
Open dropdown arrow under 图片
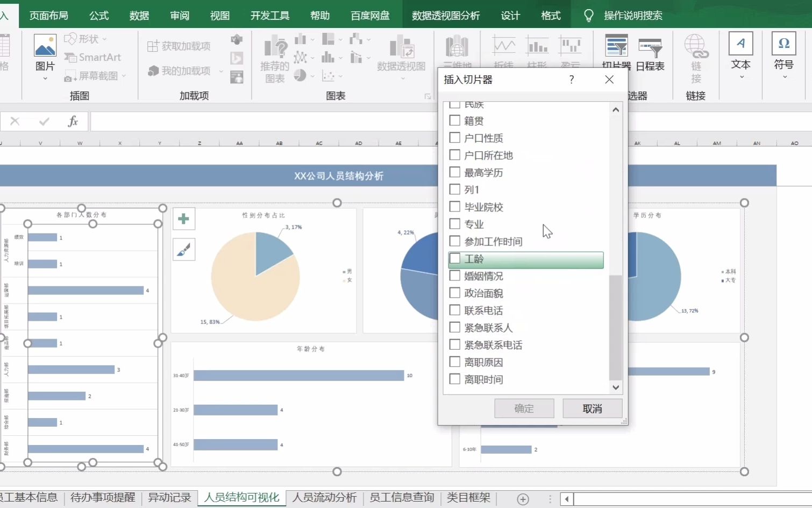(45, 79)
